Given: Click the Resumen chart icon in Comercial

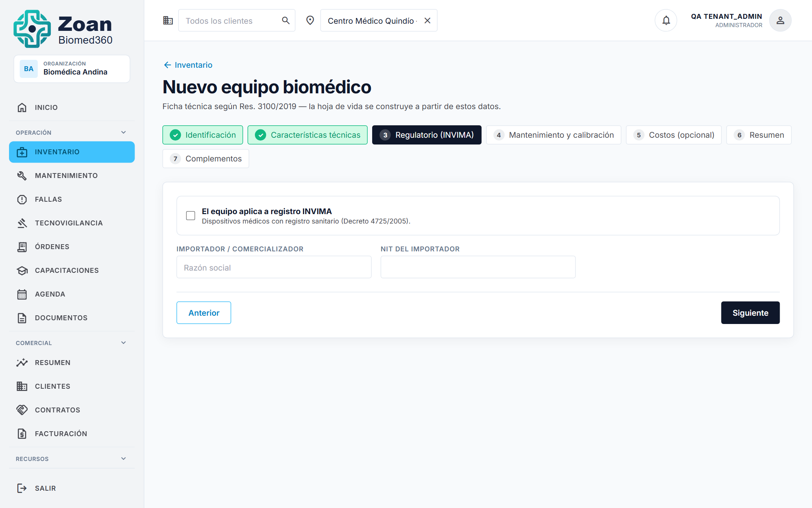Looking at the screenshot, I should (22, 363).
